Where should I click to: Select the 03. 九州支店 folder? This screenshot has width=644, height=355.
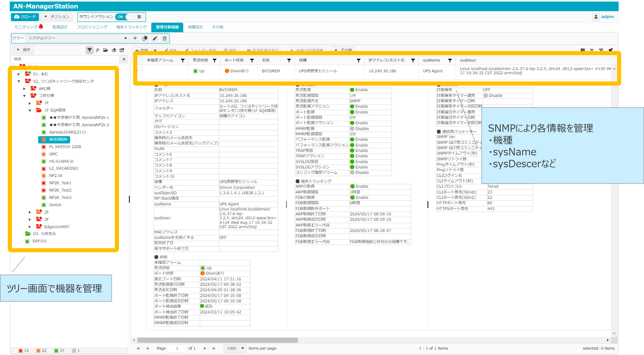44,234
